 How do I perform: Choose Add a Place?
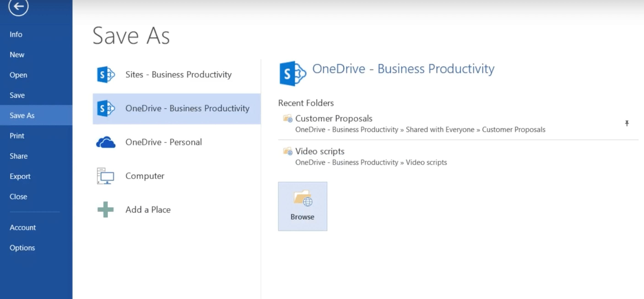click(x=177, y=209)
